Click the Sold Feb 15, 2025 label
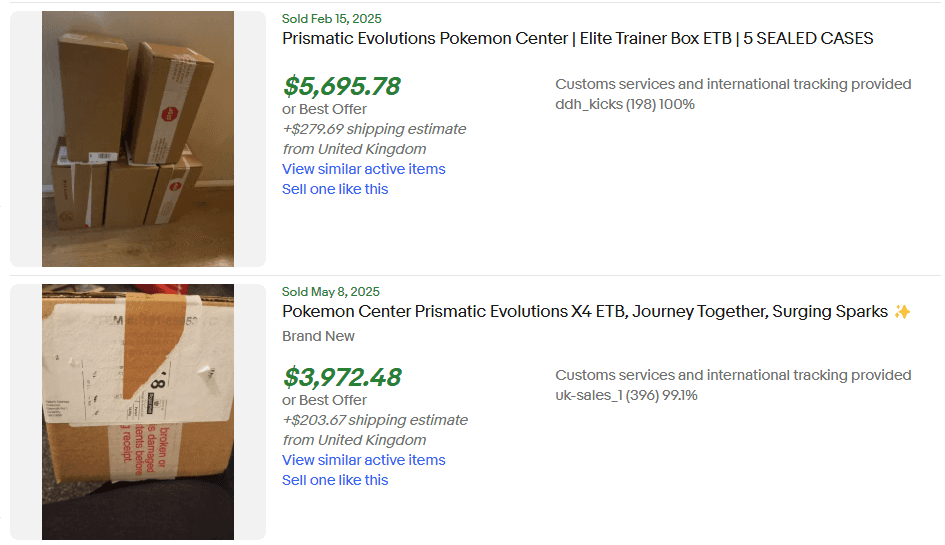The width and height of the screenshot is (945, 545). 331,19
